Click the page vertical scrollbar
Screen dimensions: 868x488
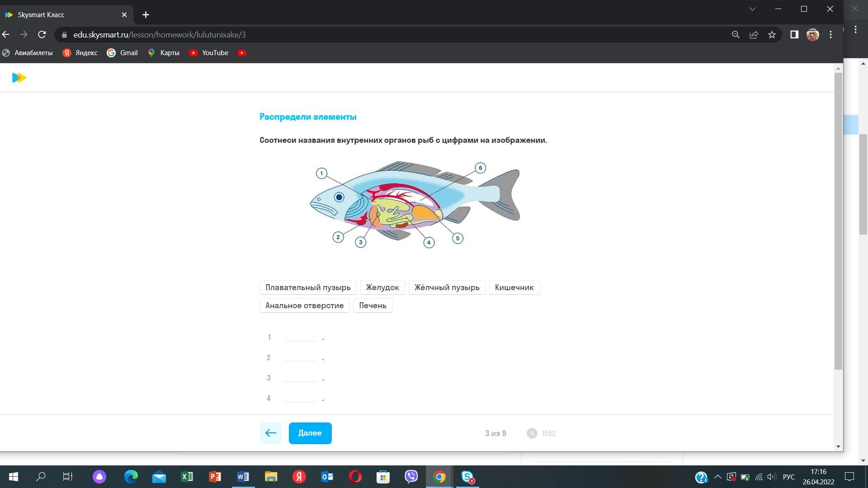[x=838, y=221]
